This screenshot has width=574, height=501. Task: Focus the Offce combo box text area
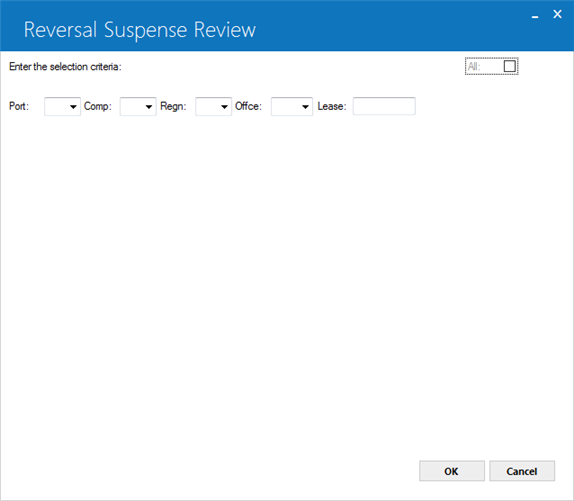pyautogui.click(x=286, y=106)
